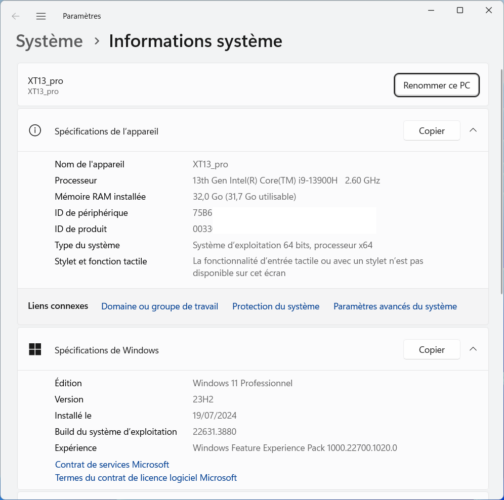Click the Installé le label
The width and height of the screenshot is (504, 500).
tap(73, 416)
